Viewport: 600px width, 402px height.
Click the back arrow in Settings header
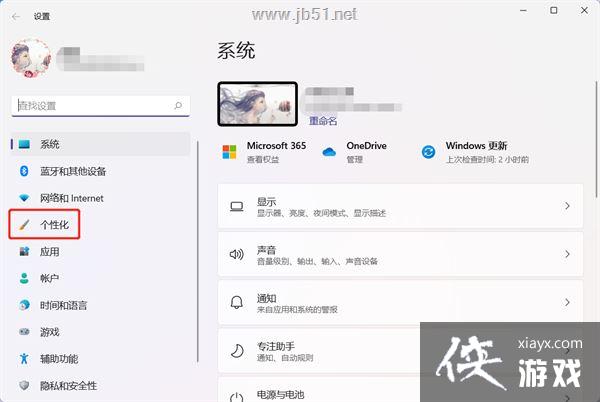point(16,16)
